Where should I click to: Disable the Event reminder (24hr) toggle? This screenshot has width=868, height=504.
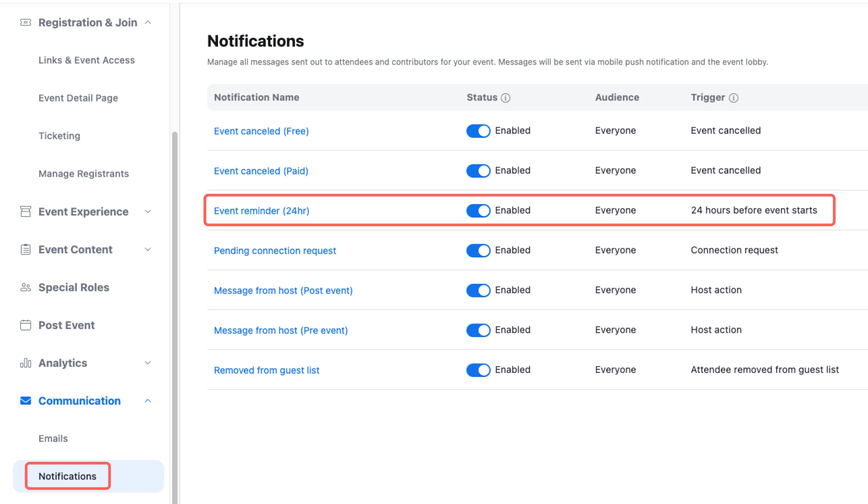[478, 211]
